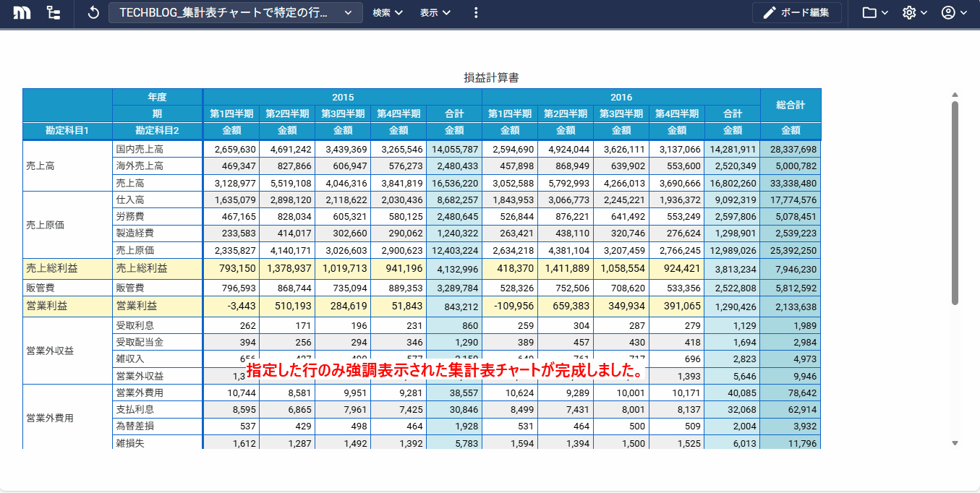Open the board tree structure icon

pos(53,12)
